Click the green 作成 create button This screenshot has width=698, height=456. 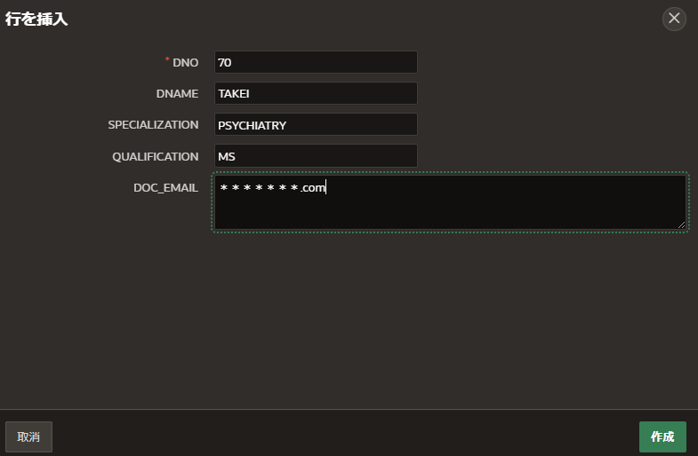pyautogui.click(x=662, y=437)
